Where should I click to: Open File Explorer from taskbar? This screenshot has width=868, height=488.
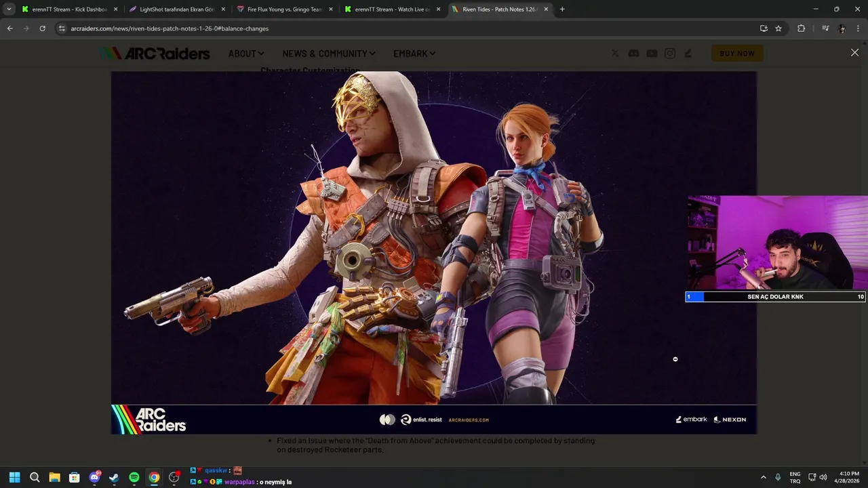(54, 477)
